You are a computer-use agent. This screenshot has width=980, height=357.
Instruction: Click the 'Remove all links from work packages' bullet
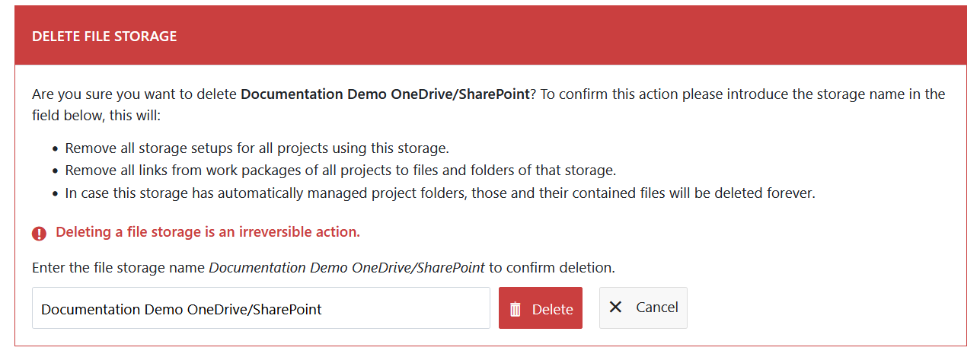(340, 170)
